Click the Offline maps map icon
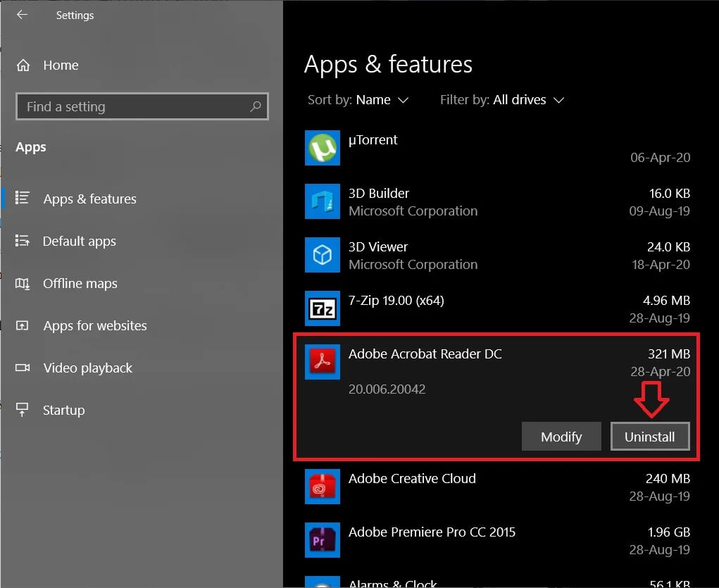This screenshot has height=588, width=719. pos(22,283)
